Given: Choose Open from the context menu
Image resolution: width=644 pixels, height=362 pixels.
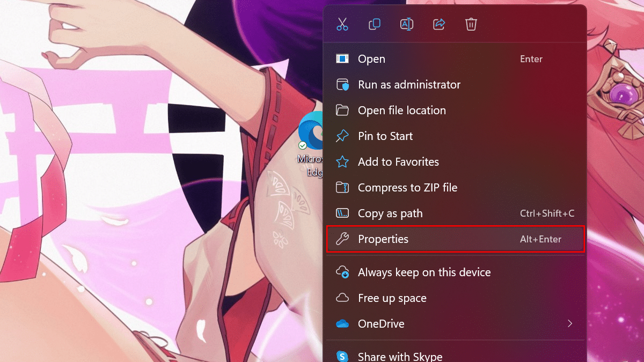Looking at the screenshot, I should tap(371, 59).
